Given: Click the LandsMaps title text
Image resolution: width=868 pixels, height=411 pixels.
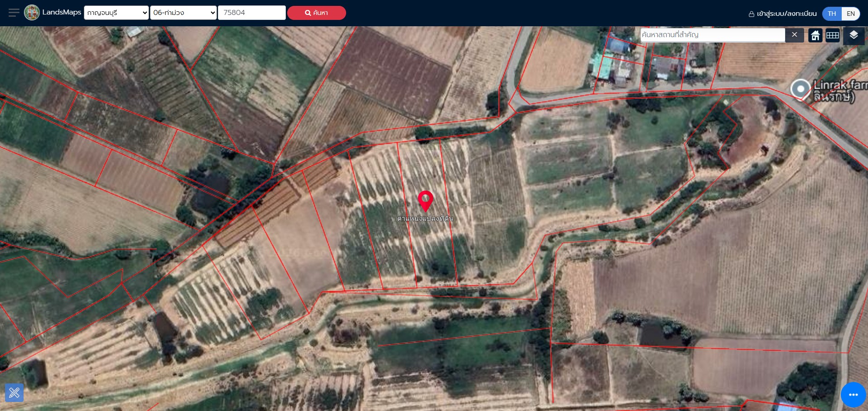Looking at the screenshot, I should tap(62, 12).
